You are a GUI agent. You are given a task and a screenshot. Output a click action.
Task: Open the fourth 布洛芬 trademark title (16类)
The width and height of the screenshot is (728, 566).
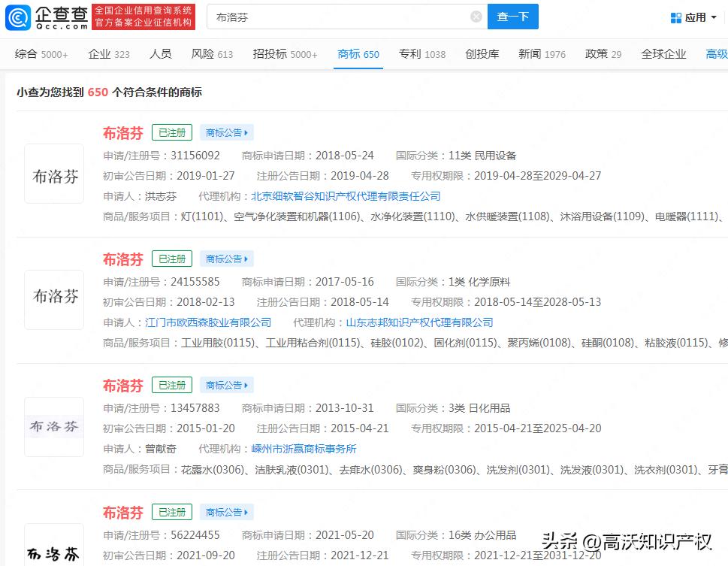tap(122, 513)
